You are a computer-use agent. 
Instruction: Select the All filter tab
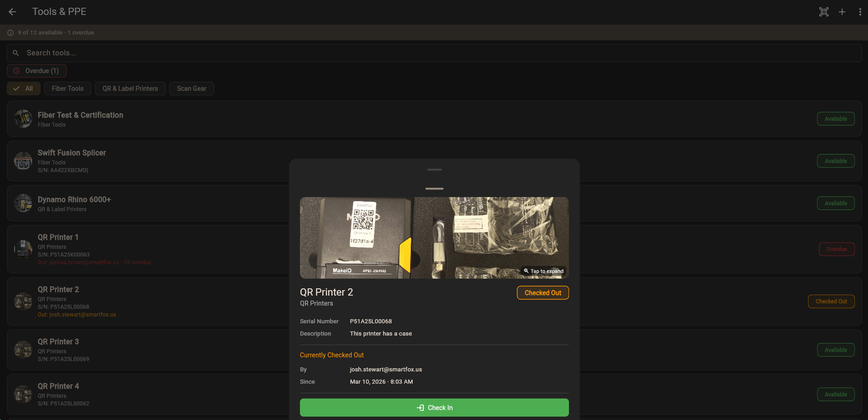coord(24,88)
